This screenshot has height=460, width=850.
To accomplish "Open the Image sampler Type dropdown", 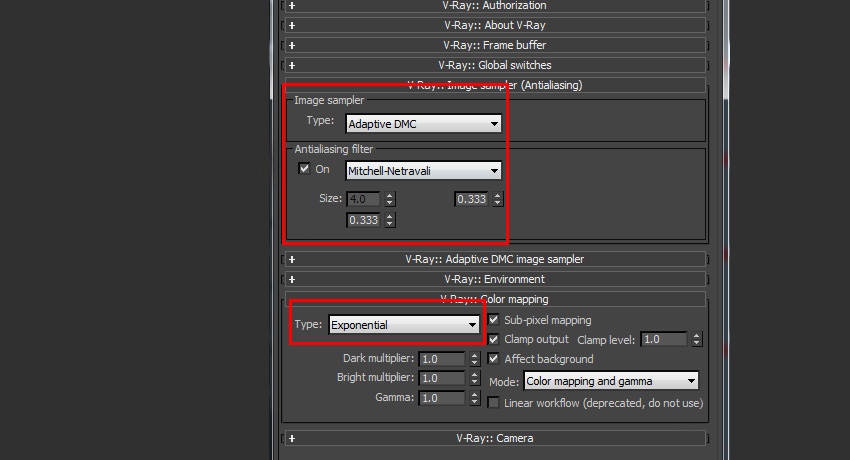I will point(423,124).
